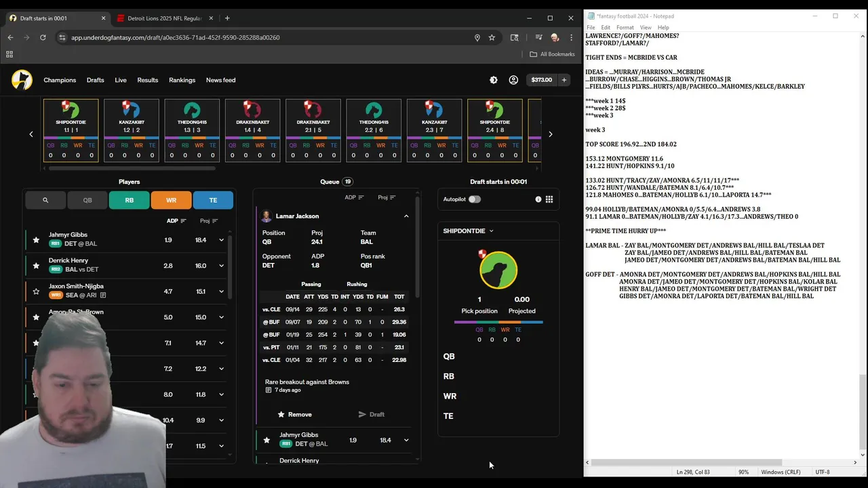The width and height of the screenshot is (868, 488).
Task: Click the Jaxon Smith-Njigba news note icon
Action: point(103,296)
